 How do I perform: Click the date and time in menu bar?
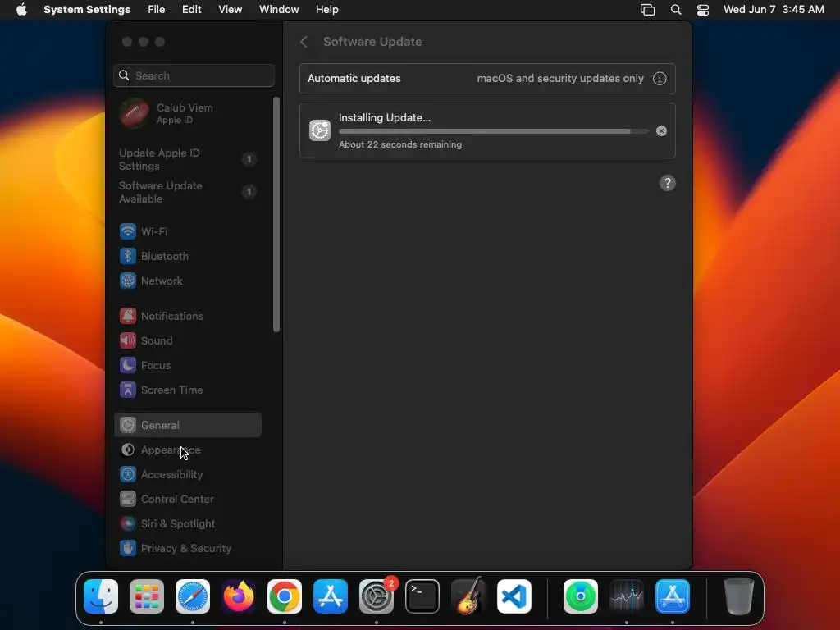[774, 10]
